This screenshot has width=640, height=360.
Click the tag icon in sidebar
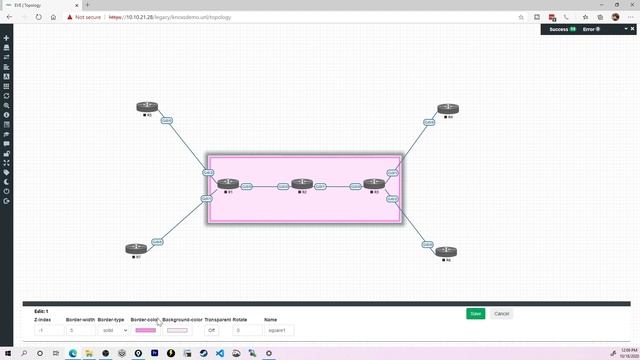coord(6,173)
